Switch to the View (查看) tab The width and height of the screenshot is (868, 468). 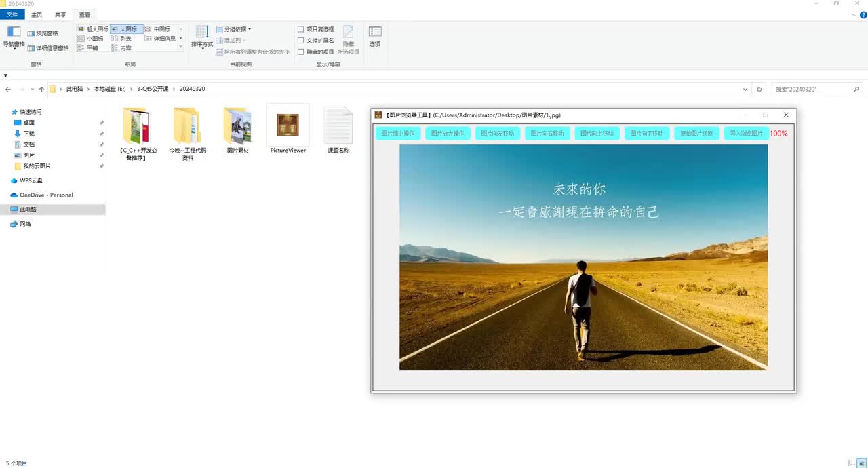[x=84, y=14]
